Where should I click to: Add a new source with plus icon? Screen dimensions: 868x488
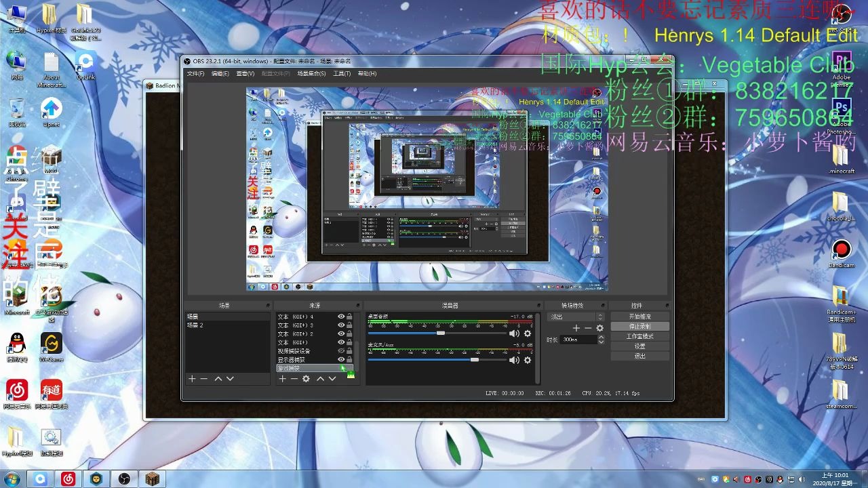point(282,379)
